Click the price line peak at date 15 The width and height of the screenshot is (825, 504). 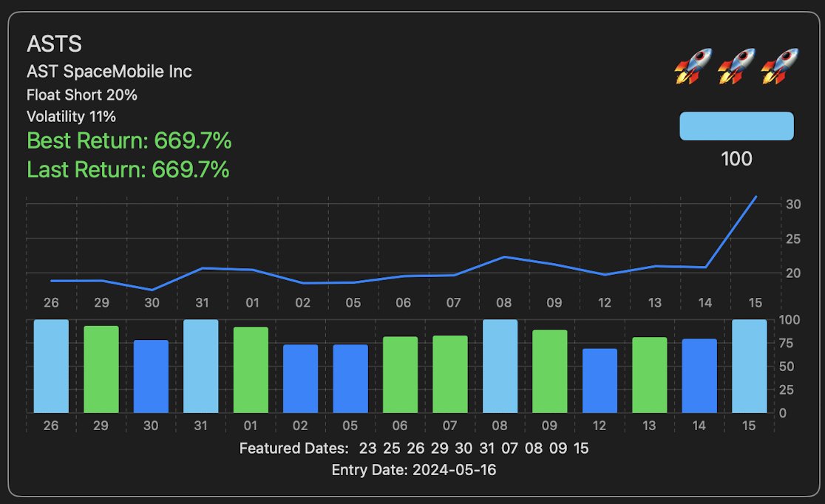[756, 197]
